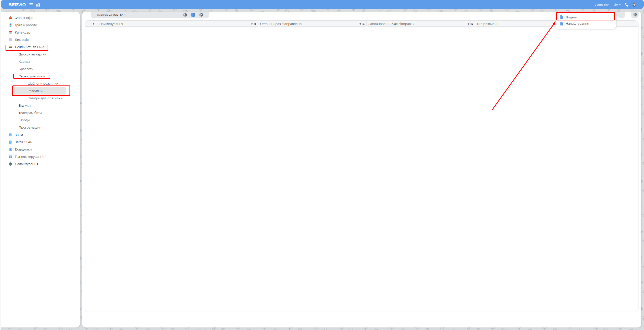Click filter icon in Запланований час відправки column
Viewport: 644px width, 330px height.
[468, 24]
